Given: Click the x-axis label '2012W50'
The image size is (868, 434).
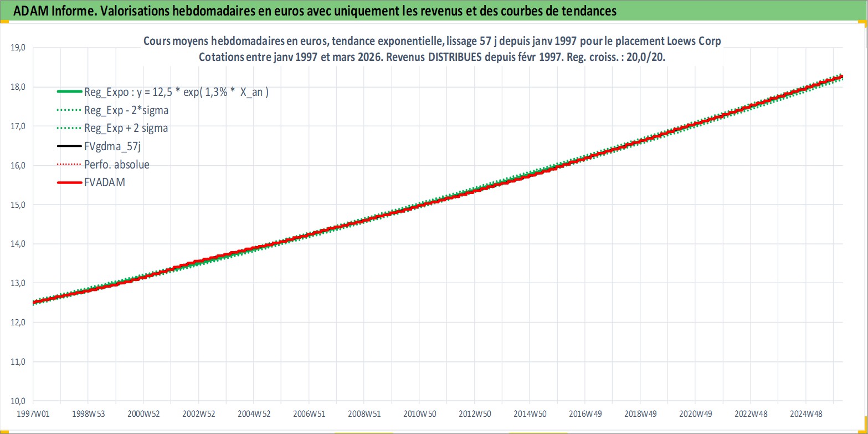Looking at the screenshot, I should pyautogui.click(x=475, y=413).
